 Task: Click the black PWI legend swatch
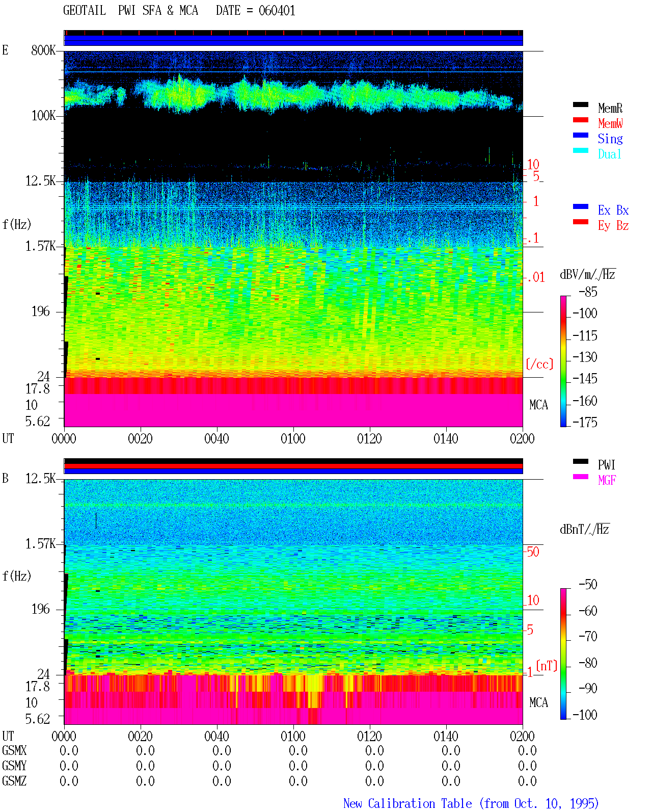[x=581, y=462]
